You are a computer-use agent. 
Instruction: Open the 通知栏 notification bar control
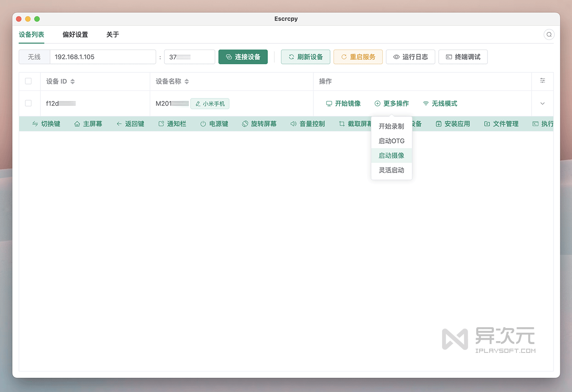click(172, 124)
